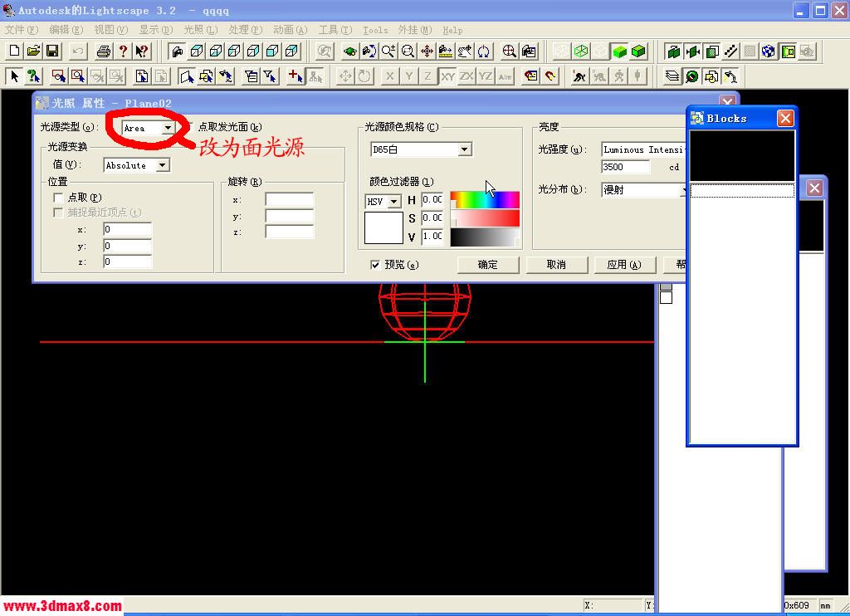Open the 动画 menu

click(x=290, y=30)
